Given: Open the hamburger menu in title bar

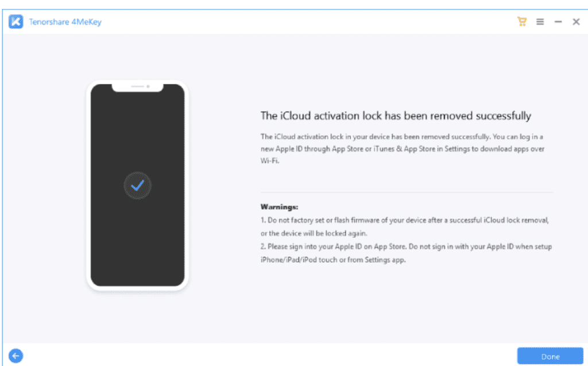Looking at the screenshot, I should tap(540, 22).
